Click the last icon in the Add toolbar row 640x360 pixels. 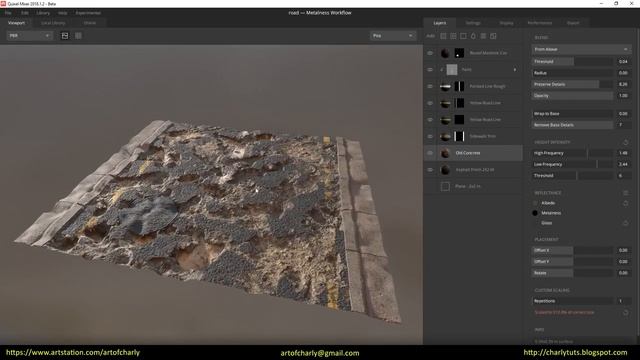coord(493,36)
